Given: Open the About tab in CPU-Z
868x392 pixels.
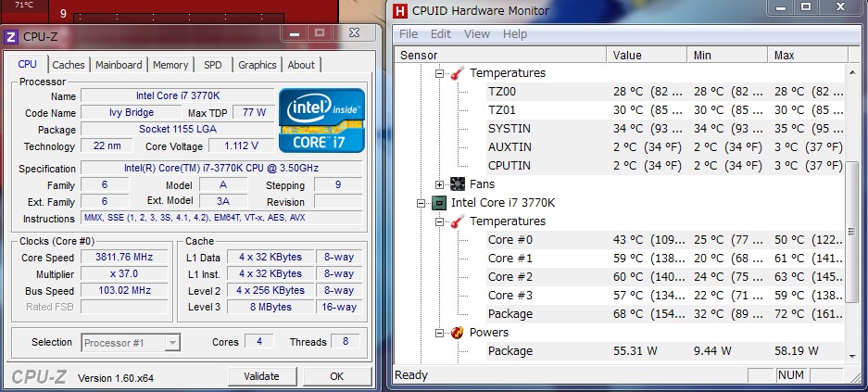Looking at the screenshot, I should 301,65.
